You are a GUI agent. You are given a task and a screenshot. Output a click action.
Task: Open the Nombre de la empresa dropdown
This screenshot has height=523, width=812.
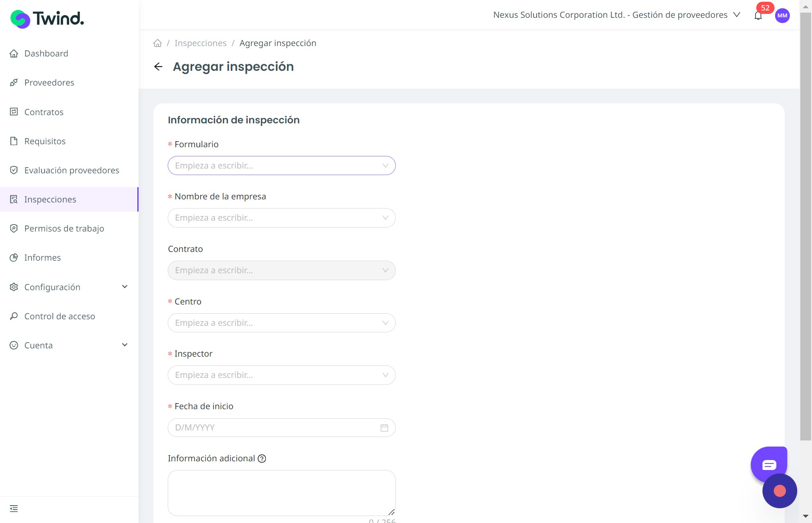[x=282, y=218]
